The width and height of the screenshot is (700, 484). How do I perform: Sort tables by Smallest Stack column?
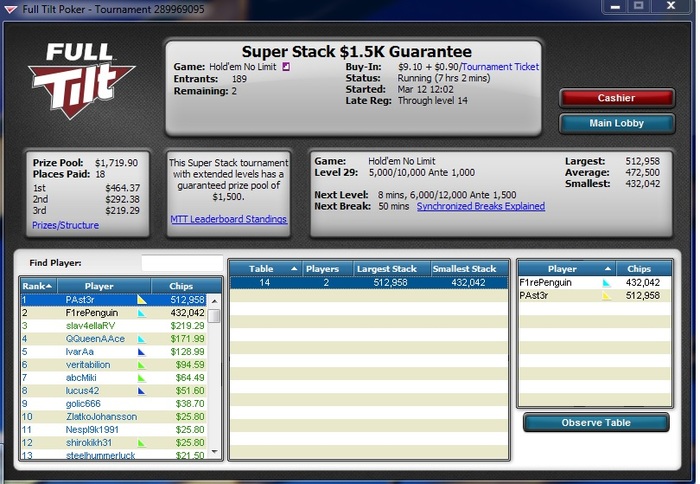469,269
